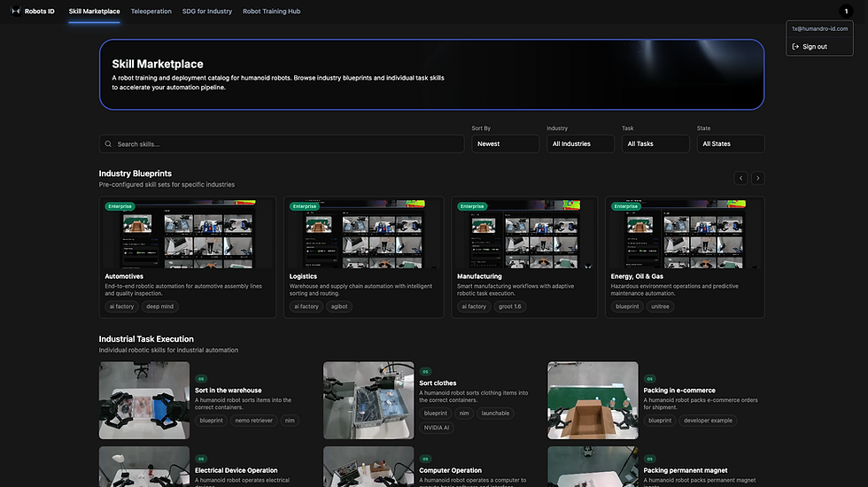Open the SDG for Industry tab
Image resolution: width=868 pixels, height=487 pixels.
tap(207, 11)
